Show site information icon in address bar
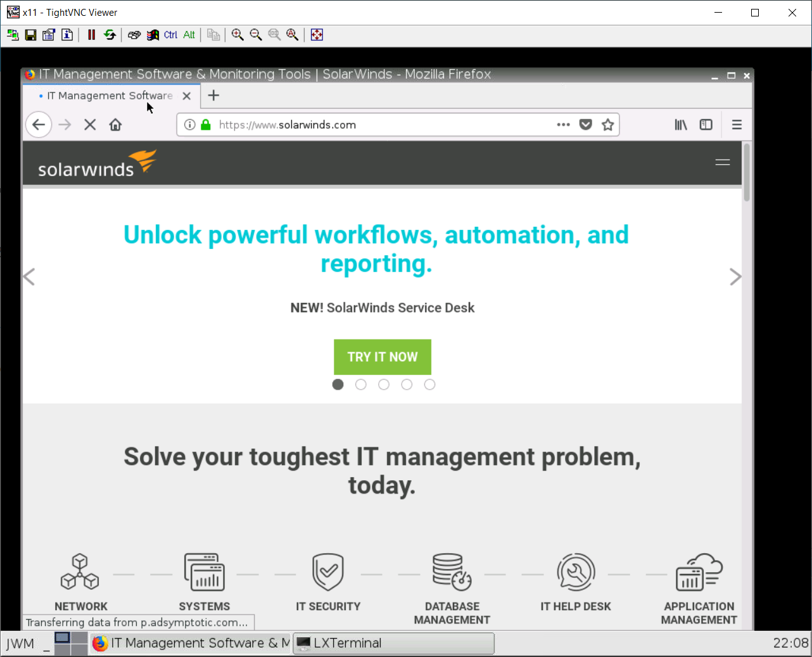 189,125
